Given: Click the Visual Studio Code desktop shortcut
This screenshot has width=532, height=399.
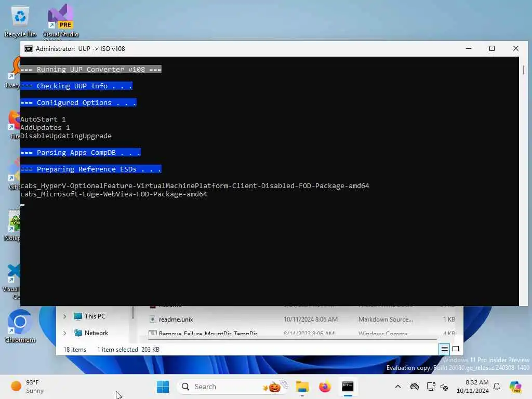Looking at the screenshot, I should [x=12, y=282].
